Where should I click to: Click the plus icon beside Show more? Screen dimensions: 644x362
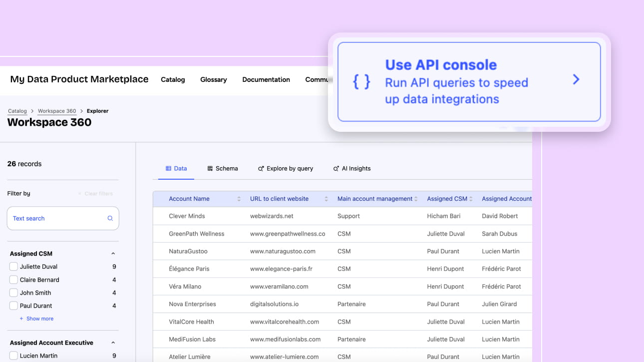pos(21,319)
